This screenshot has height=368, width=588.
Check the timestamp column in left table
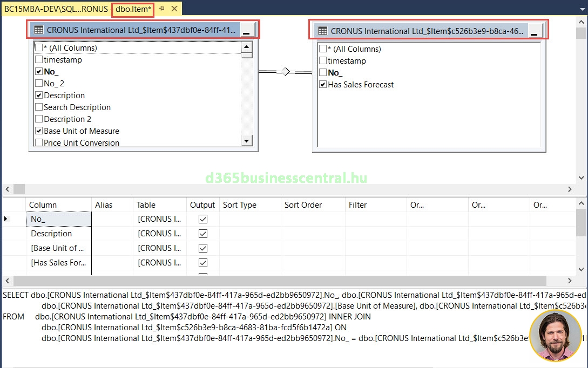39,60
